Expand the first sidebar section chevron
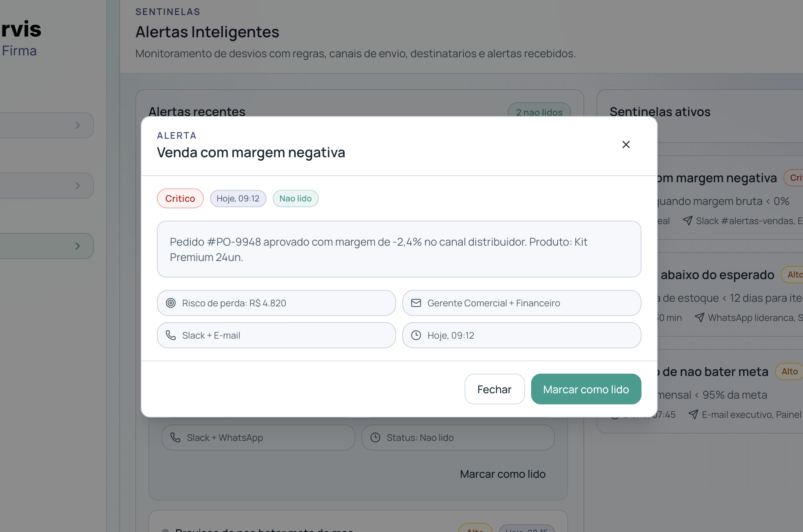The width and height of the screenshot is (803, 532). 78,125
